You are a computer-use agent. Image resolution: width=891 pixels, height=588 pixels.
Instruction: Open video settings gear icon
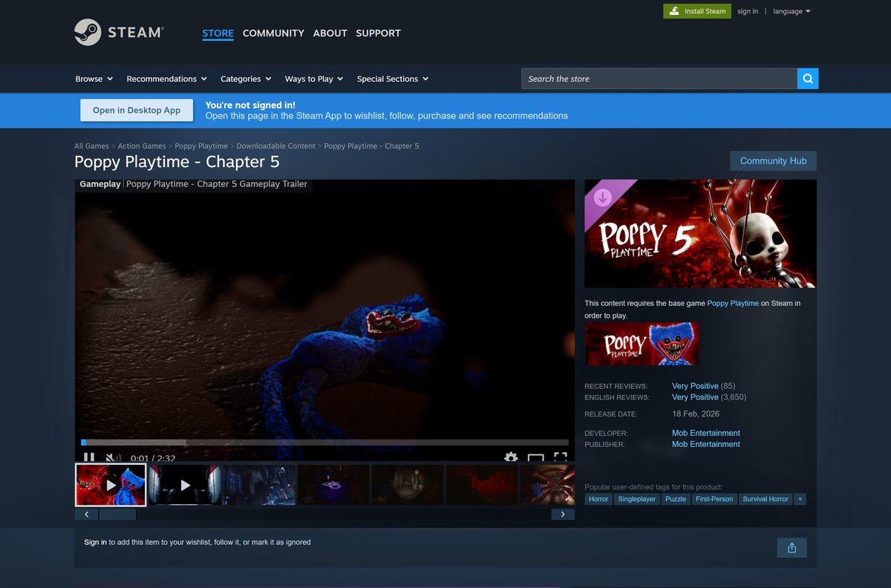pyautogui.click(x=511, y=458)
